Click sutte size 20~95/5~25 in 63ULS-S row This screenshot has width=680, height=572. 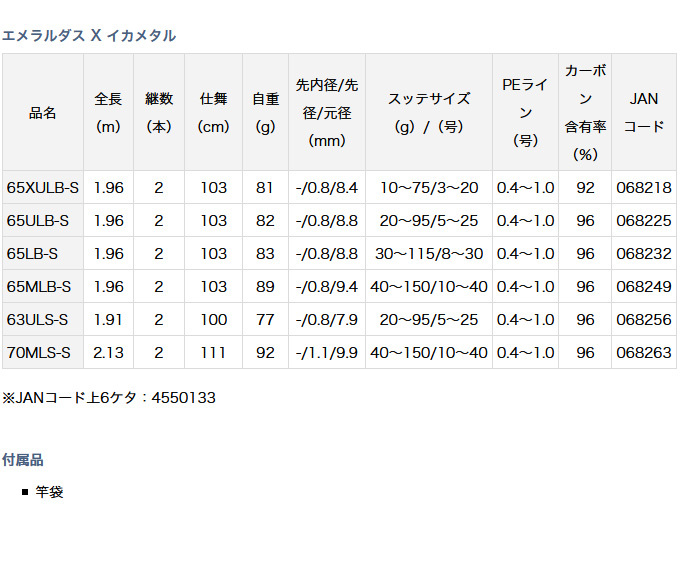[429, 320]
